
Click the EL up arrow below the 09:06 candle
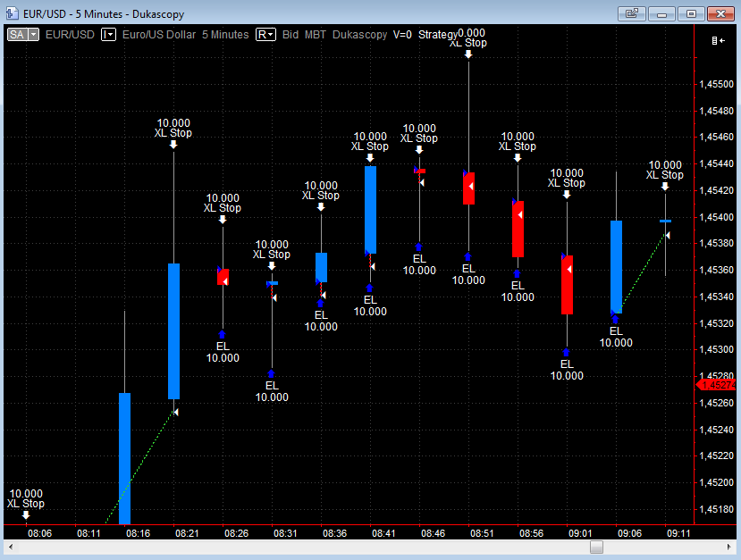(615, 320)
